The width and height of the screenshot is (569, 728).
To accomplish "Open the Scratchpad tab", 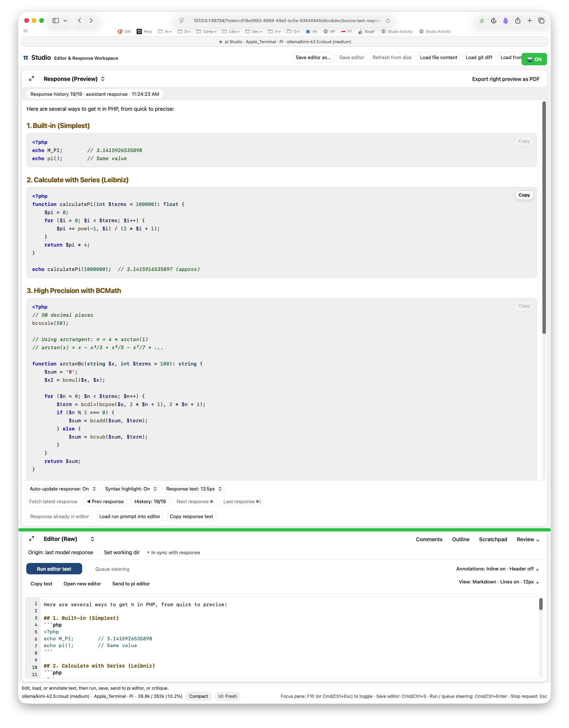I will click(493, 539).
